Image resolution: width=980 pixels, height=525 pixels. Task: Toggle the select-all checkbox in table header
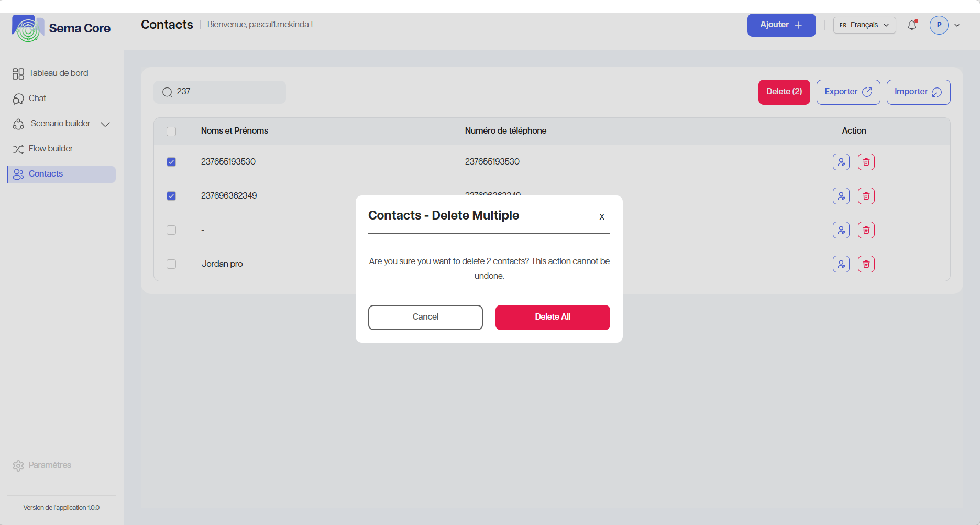coord(171,132)
